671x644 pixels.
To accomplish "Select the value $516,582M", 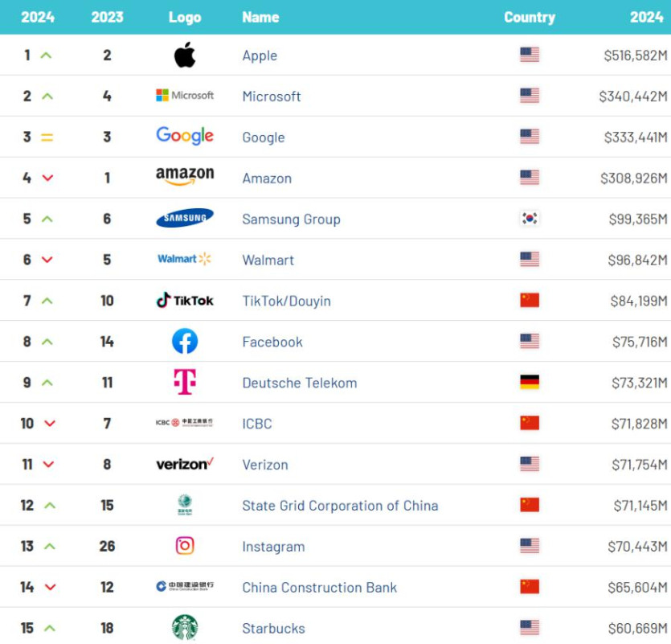I will tap(636, 55).
